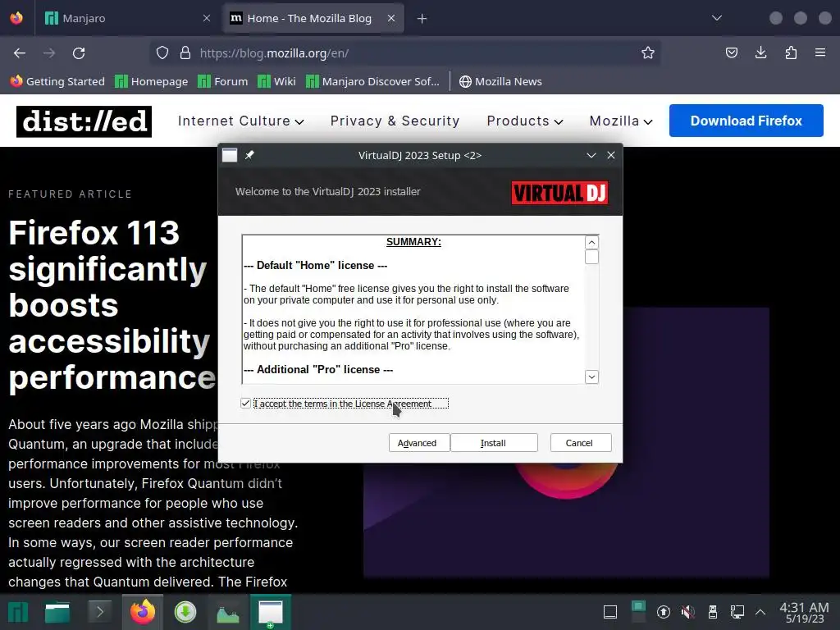Open the Homepage bookmark
The image size is (840, 630).
[x=152, y=81]
